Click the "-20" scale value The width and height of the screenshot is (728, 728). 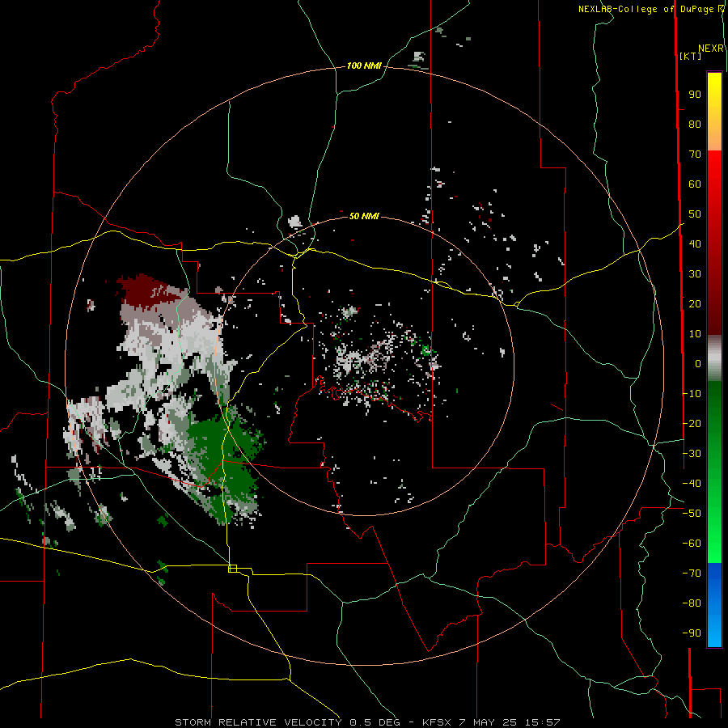pyautogui.click(x=692, y=424)
